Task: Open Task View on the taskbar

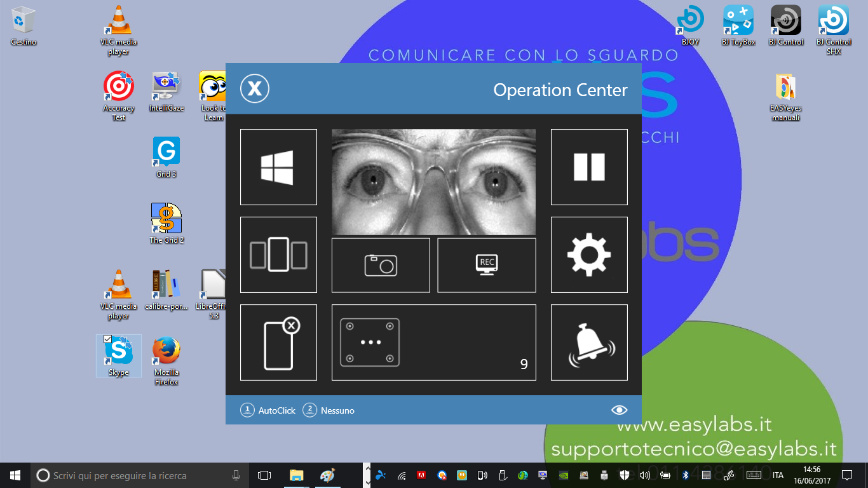Action: pyautogui.click(x=264, y=475)
